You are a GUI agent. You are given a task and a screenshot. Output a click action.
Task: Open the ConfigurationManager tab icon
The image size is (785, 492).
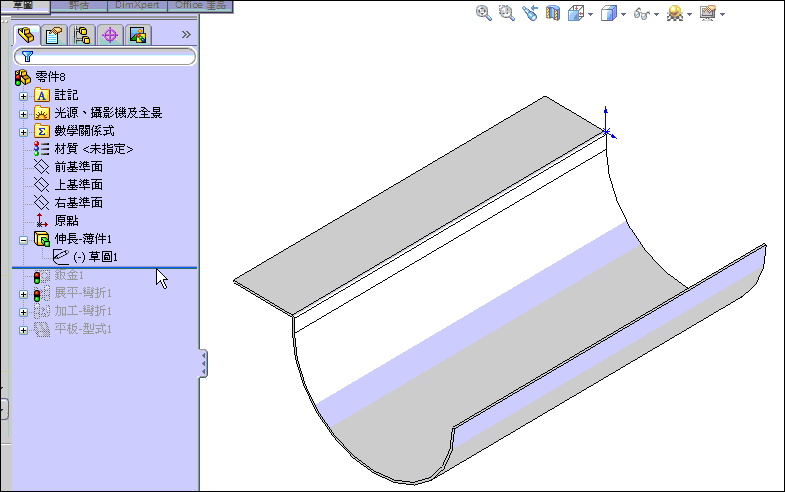pos(82,35)
